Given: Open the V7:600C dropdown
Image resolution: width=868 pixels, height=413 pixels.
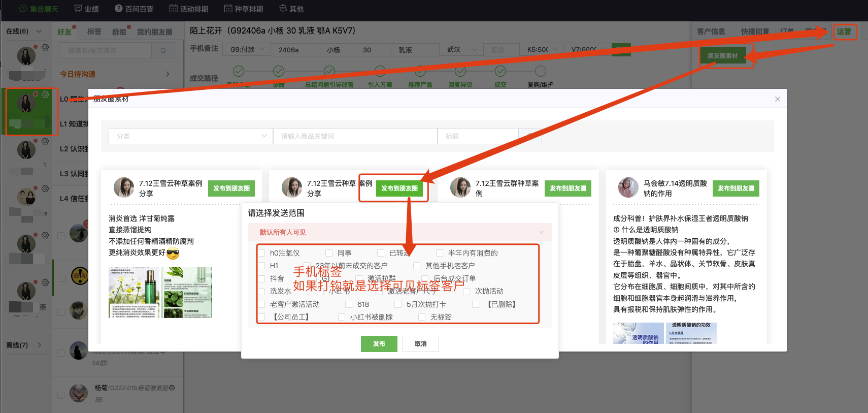Looking at the screenshot, I should coord(586,50).
